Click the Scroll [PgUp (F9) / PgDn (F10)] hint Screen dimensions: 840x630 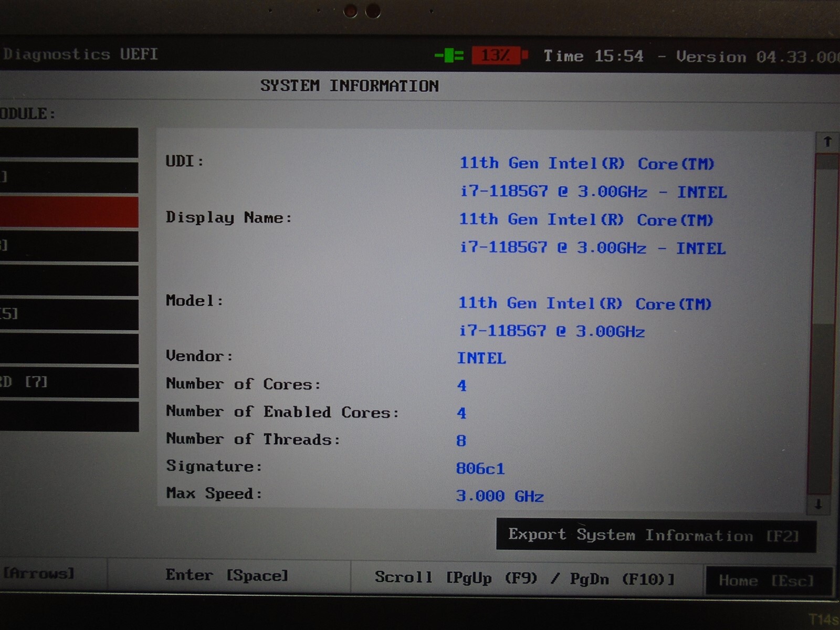click(x=524, y=578)
